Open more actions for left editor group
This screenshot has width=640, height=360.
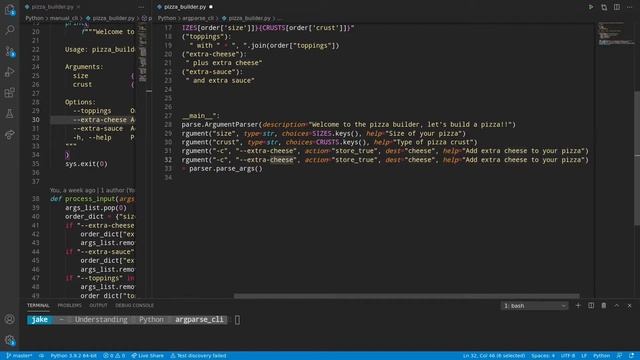click(141, 7)
